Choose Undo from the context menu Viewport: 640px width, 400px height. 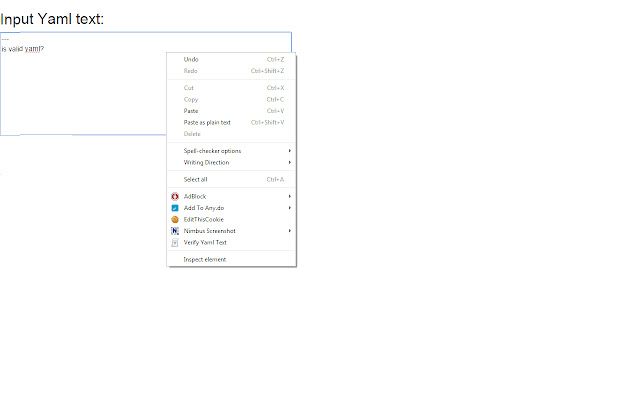231,60
